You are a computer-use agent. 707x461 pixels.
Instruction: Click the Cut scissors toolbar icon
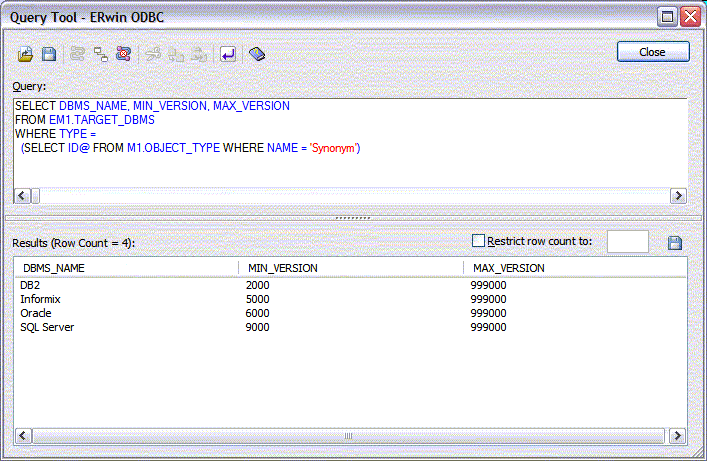coord(153,55)
